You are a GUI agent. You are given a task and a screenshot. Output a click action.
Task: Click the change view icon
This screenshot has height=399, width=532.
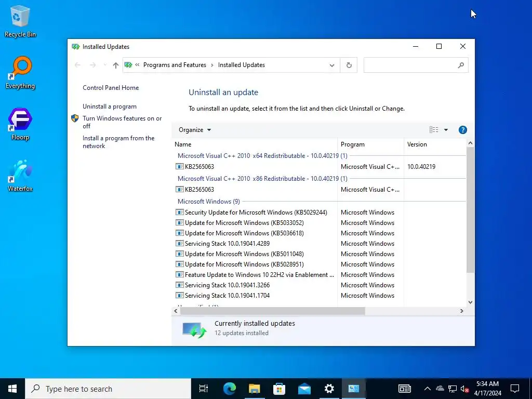pyautogui.click(x=434, y=130)
